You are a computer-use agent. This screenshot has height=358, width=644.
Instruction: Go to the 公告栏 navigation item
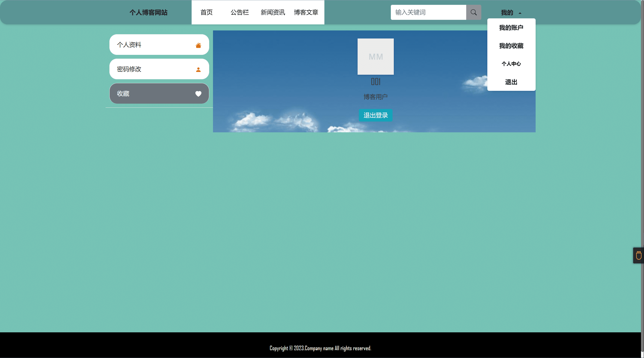240,12
